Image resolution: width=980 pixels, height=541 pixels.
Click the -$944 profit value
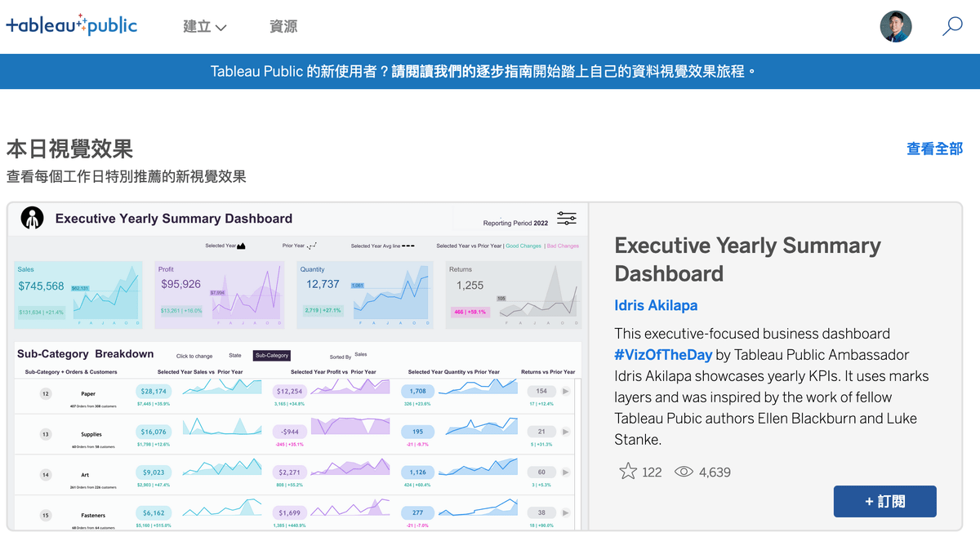coord(290,432)
